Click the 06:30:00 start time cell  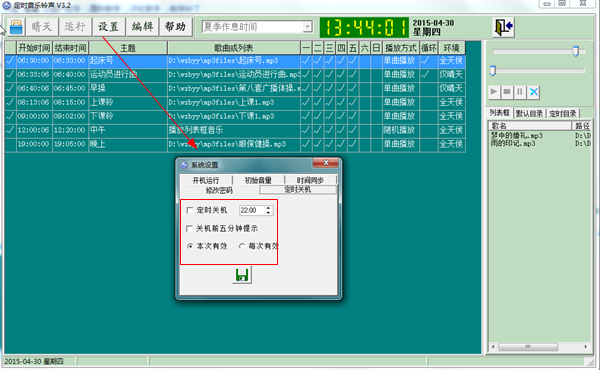coord(34,60)
